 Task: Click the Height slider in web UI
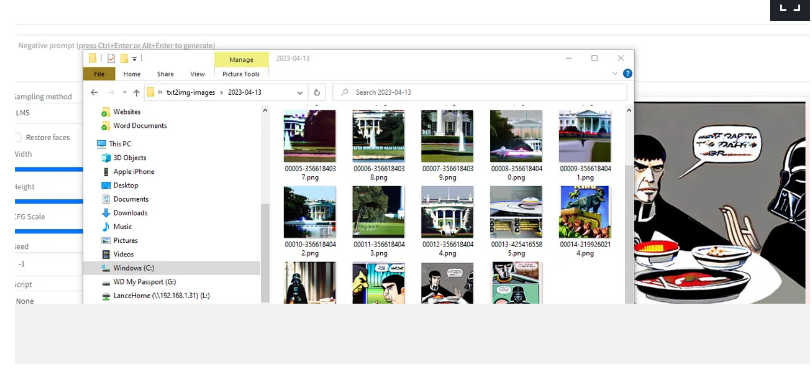(49, 202)
